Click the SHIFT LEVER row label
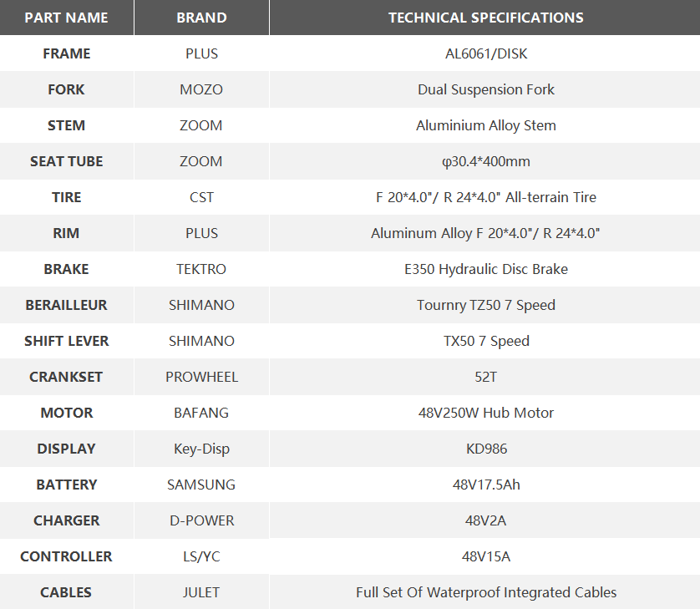 tap(66, 341)
